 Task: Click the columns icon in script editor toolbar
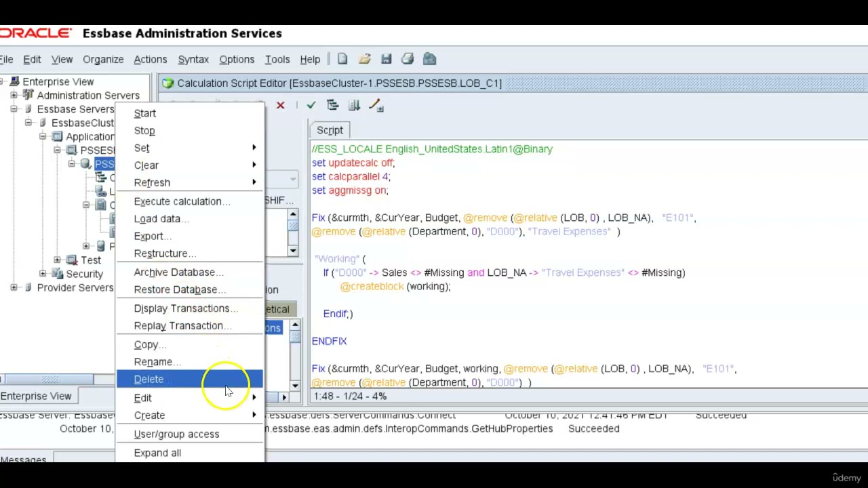[x=354, y=105]
